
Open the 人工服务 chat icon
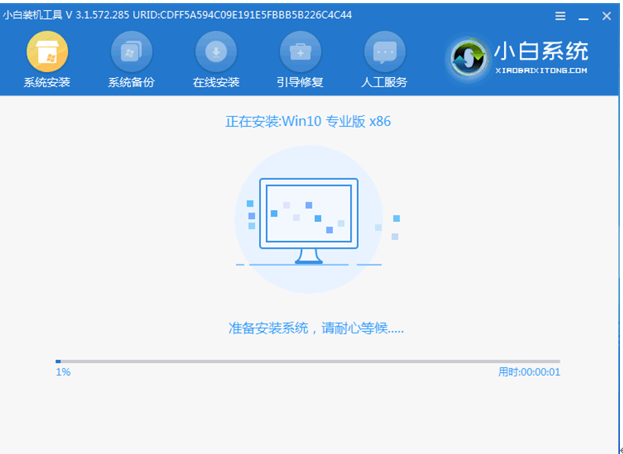pos(385,52)
